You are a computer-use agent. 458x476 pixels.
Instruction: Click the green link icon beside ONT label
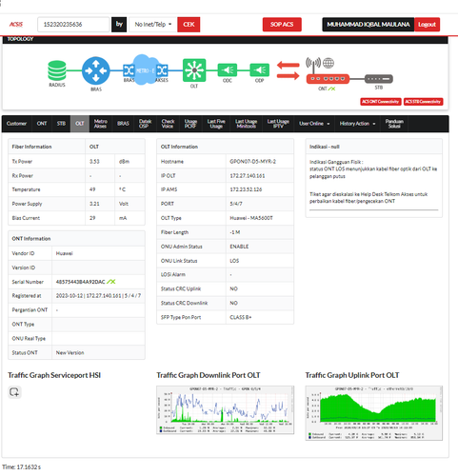[331, 89]
